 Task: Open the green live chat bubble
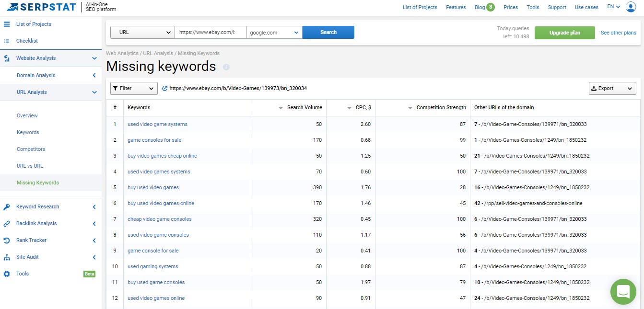pyautogui.click(x=623, y=291)
